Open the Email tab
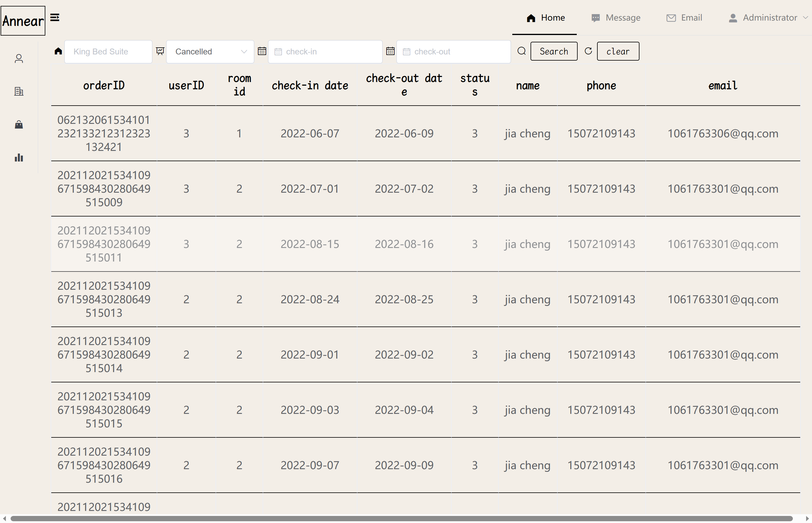The width and height of the screenshot is (812, 523). [x=684, y=18]
